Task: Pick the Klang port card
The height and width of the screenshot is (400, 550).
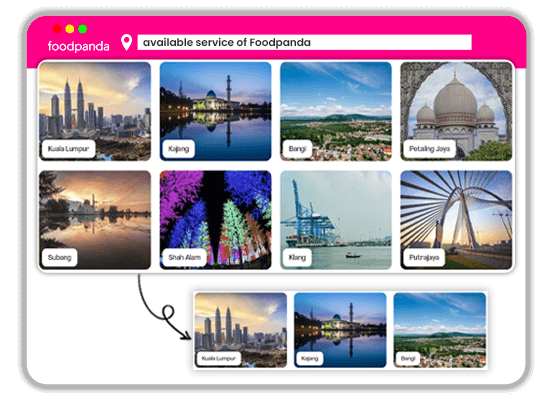Action: [336, 220]
